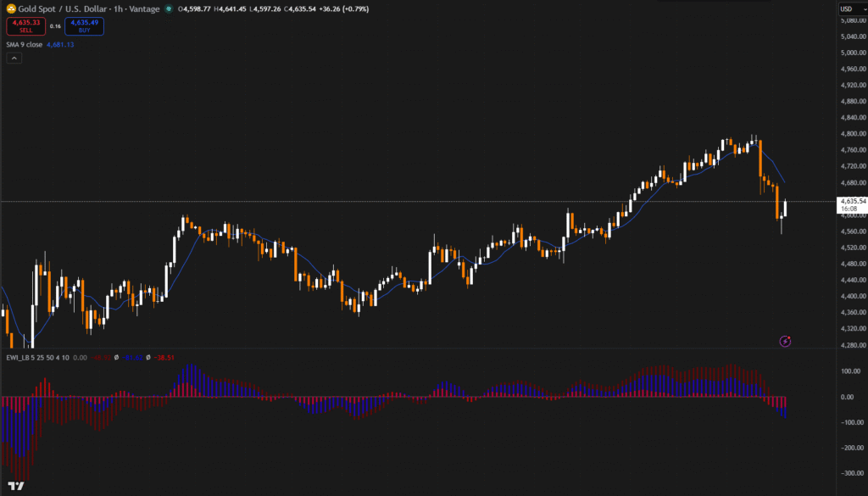Click the -300.00 label on indicator axis
Screen dimensions: 868x496
[x=853, y=473]
